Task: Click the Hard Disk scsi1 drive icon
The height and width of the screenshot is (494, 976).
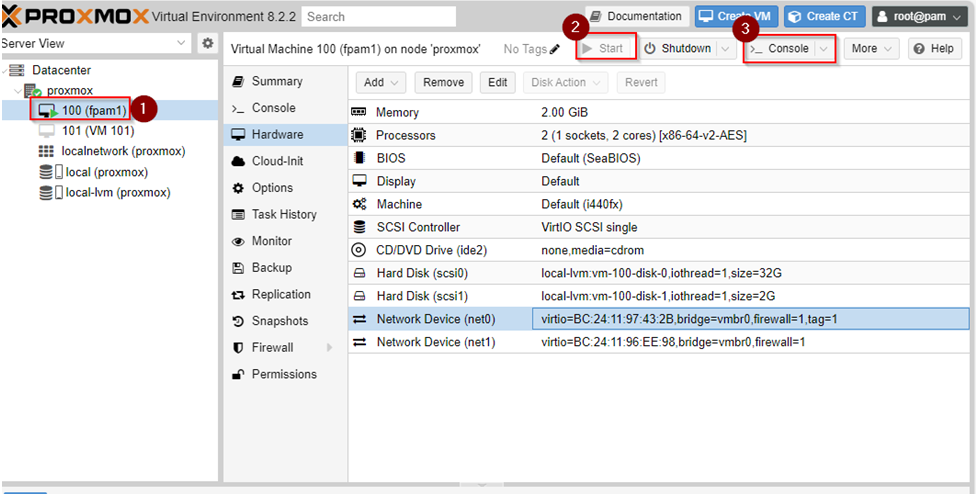Action: tap(359, 296)
